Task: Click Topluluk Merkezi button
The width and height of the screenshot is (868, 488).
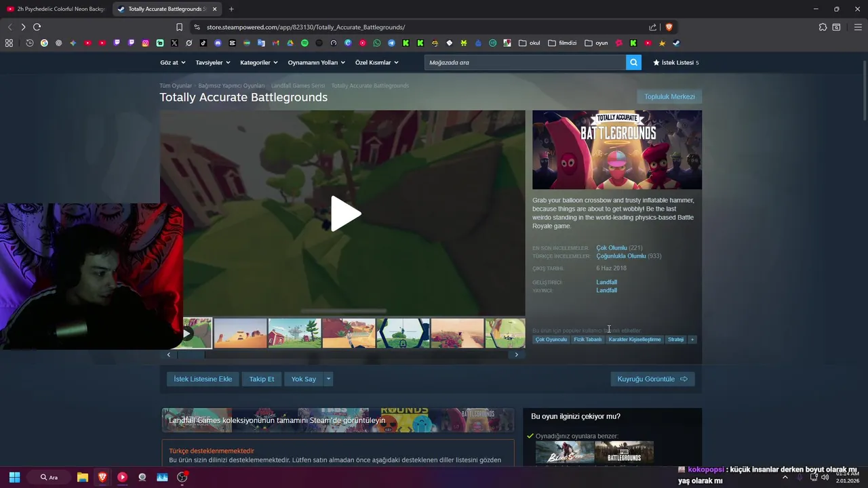Action: [669, 97]
